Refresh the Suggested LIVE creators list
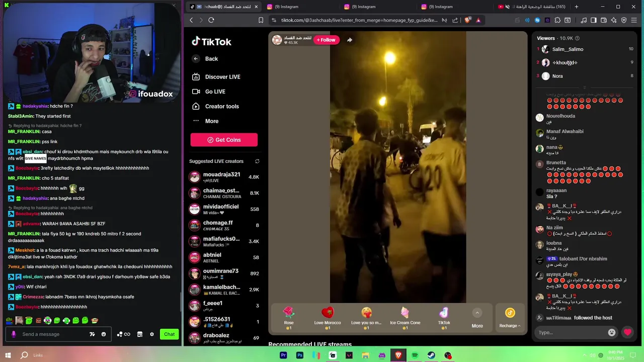 point(257,161)
